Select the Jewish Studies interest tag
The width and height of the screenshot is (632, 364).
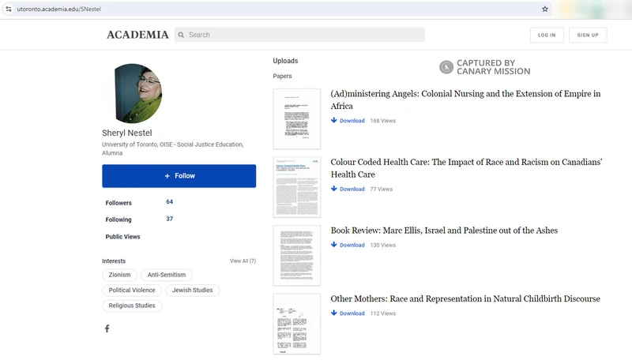coord(192,291)
